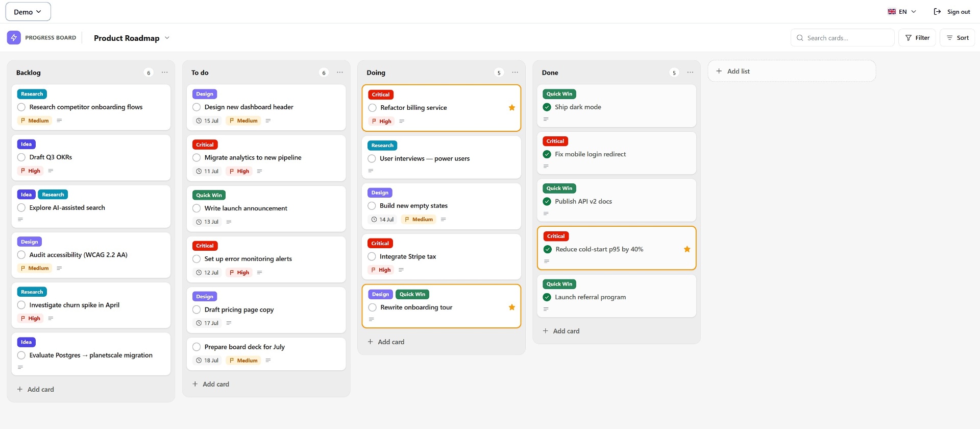Open the Done list three-dot menu

[x=690, y=73]
